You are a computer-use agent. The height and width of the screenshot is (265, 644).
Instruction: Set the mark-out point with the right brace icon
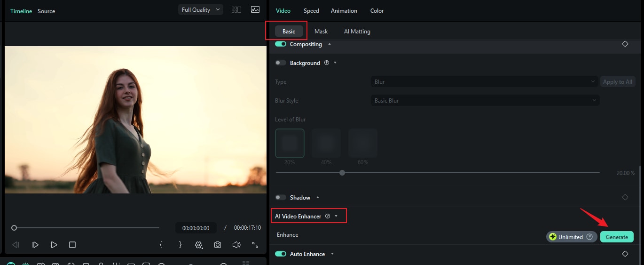pos(180,245)
